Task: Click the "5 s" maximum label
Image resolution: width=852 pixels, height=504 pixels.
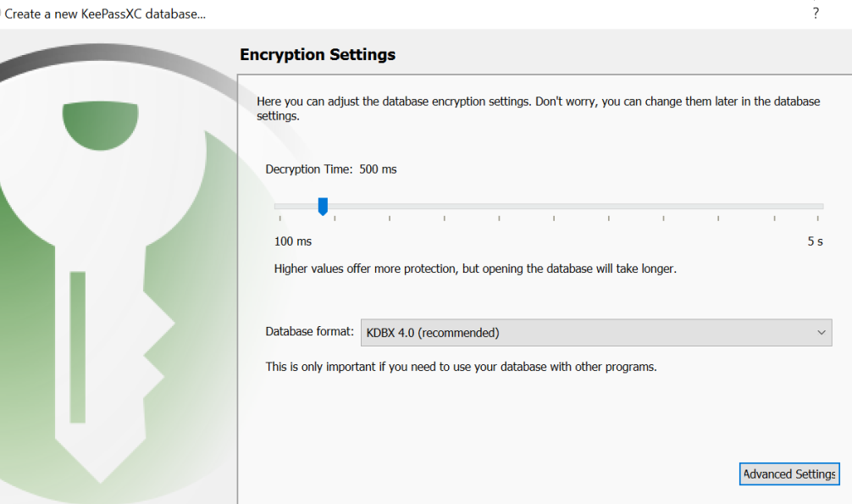Action: tap(815, 241)
